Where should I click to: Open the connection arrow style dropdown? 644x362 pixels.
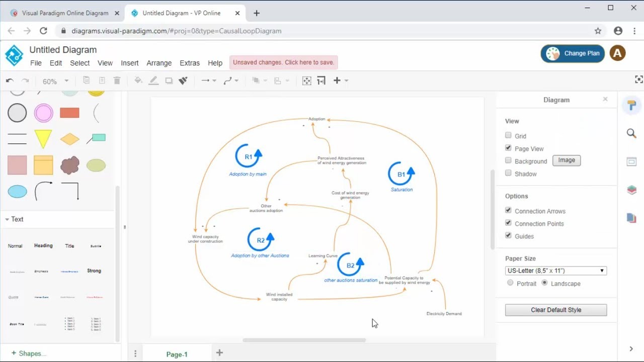coord(208,80)
